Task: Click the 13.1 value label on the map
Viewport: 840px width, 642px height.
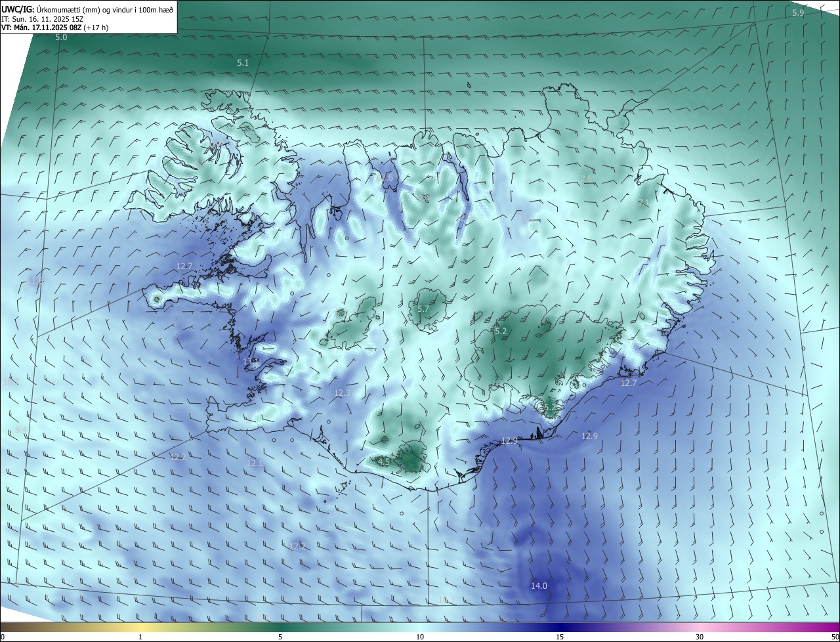Action: [x=251, y=361]
